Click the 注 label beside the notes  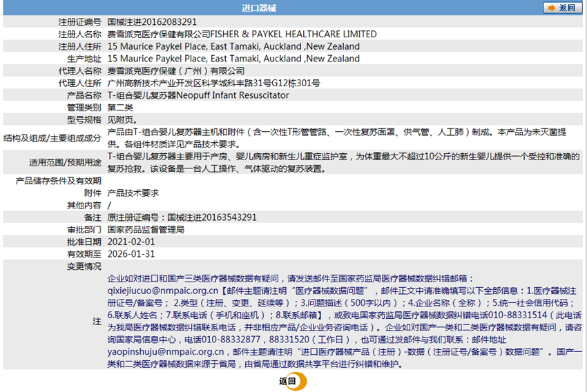point(97,322)
